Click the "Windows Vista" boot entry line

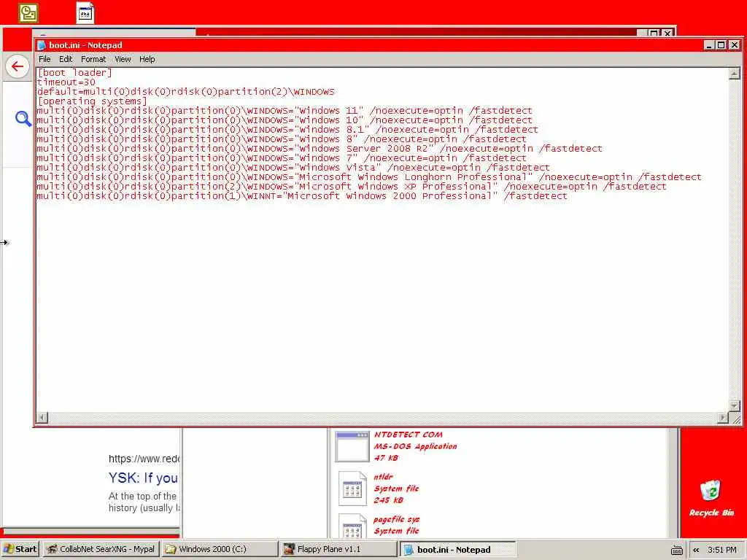click(x=293, y=168)
